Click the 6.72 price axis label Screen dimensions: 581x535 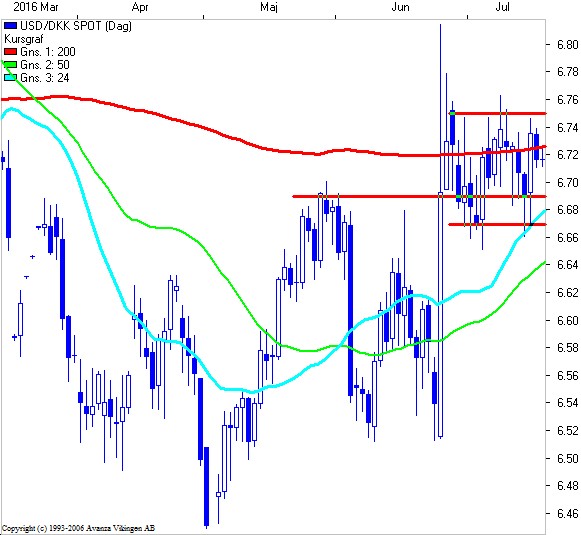pyautogui.click(x=568, y=154)
